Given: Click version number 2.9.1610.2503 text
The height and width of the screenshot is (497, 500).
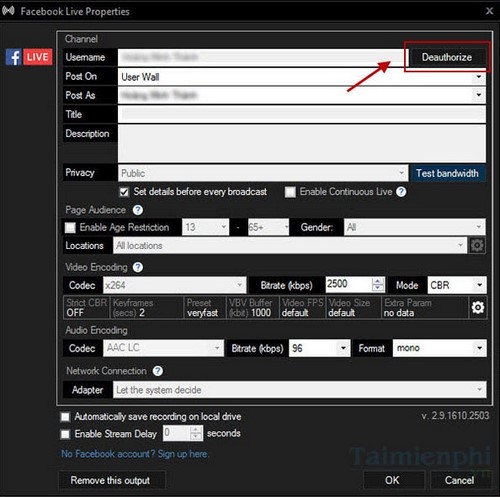Looking at the screenshot, I should [455, 416].
